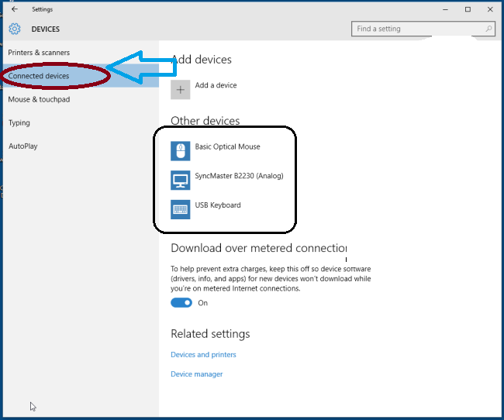Viewport: 504px width, 420px height.
Task: Select the SyncMaster B2230 monitor icon
Action: 181,180
